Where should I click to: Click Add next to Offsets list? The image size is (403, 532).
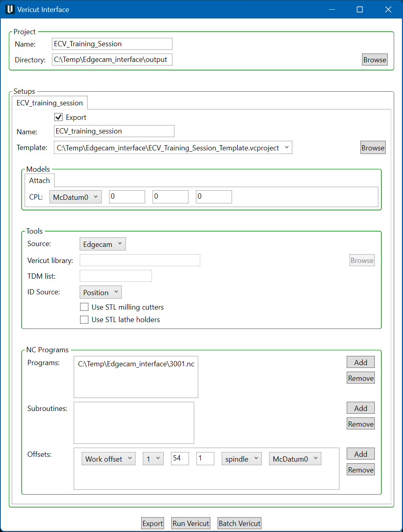pos(361,454)
